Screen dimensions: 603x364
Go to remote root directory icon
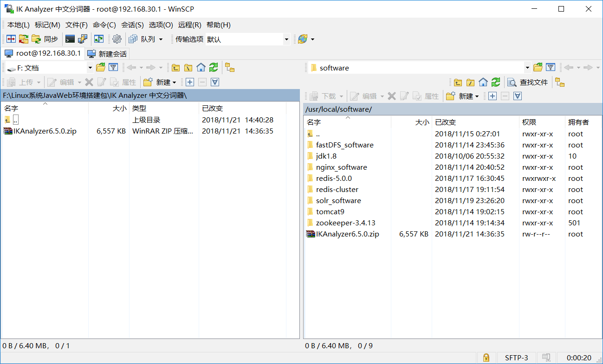471,82
